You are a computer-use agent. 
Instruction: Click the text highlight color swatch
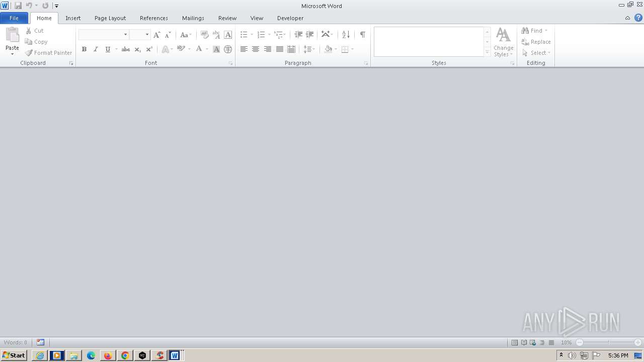tap(181, 49)
